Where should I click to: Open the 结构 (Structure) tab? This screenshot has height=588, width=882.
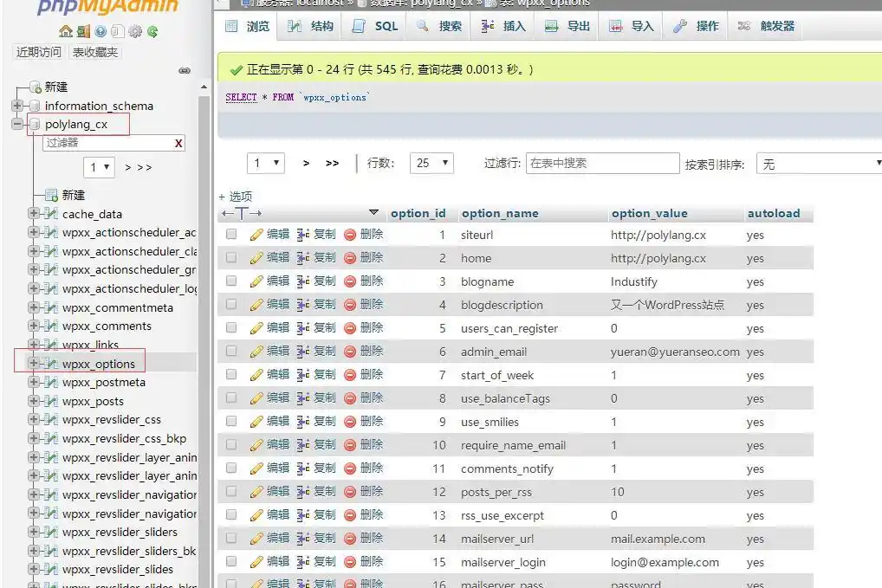coord(311,26)
